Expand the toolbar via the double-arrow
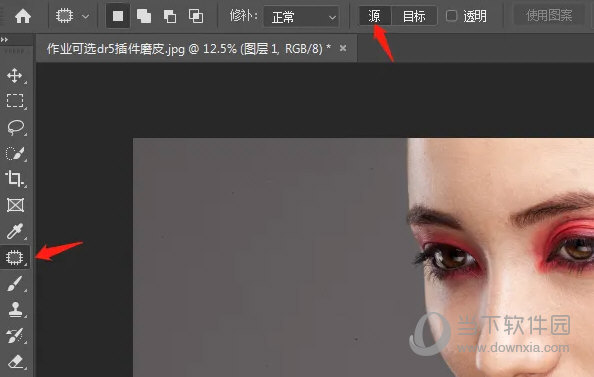This screenshot has width=594, height=377. pos(4,39)
